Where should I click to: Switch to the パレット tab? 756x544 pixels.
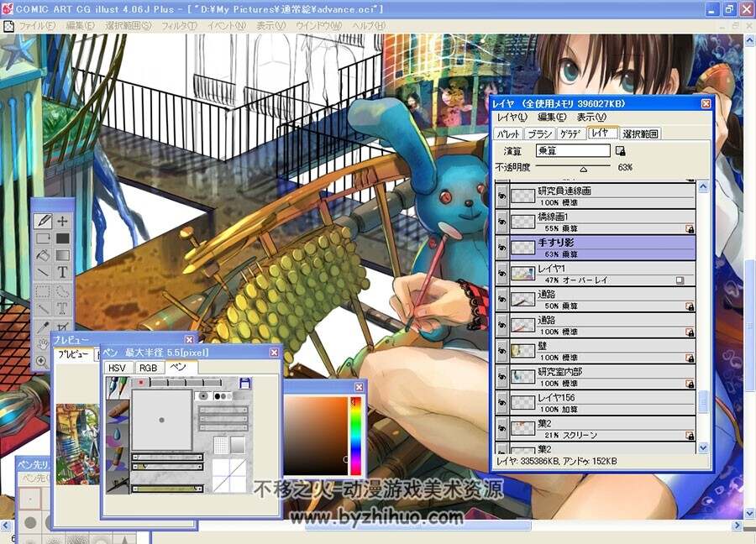(508, 134)
